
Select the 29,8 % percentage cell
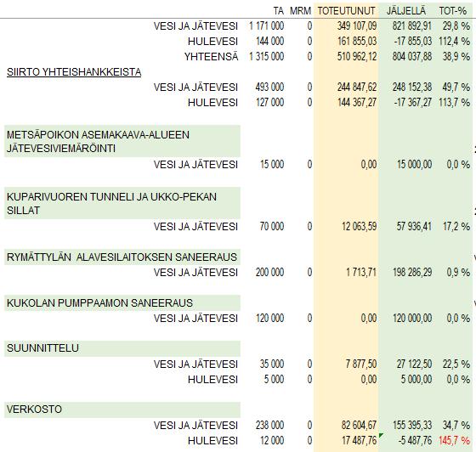456,25
